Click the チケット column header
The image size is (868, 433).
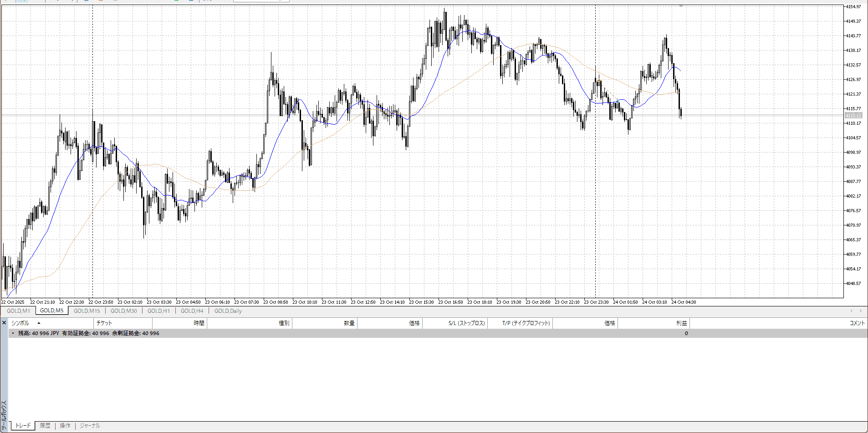coord(104,323)
